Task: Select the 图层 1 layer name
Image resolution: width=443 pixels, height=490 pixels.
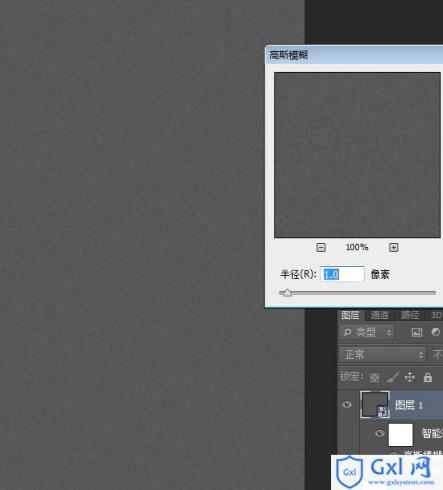Action: pos(409,405)
